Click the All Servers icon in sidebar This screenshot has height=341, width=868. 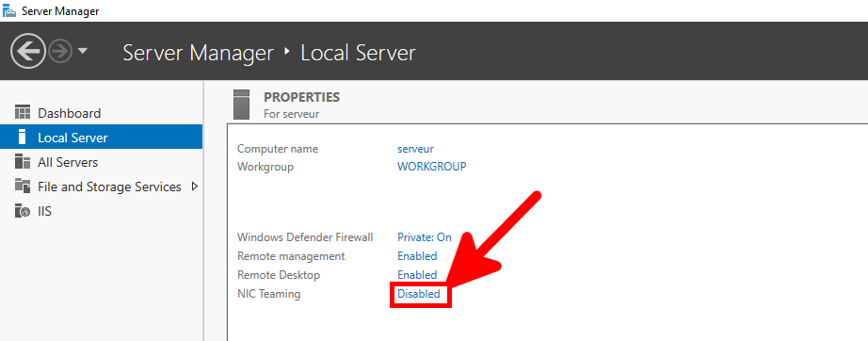(x=23, y=162)
